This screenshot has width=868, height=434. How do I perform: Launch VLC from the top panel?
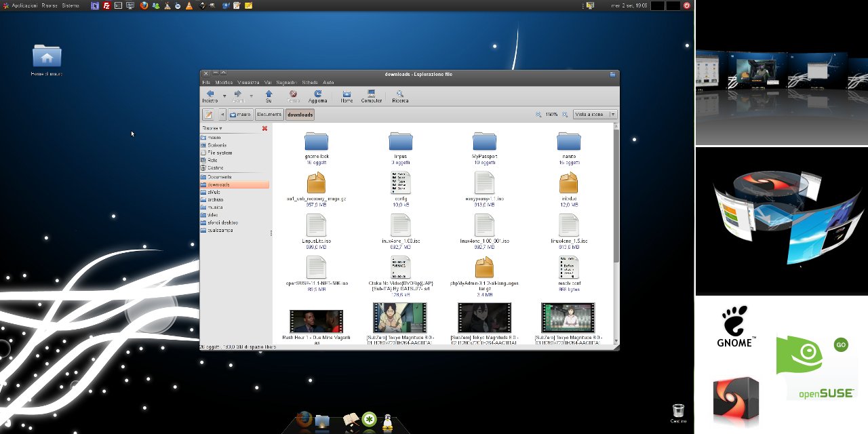[x=189, y=5]
